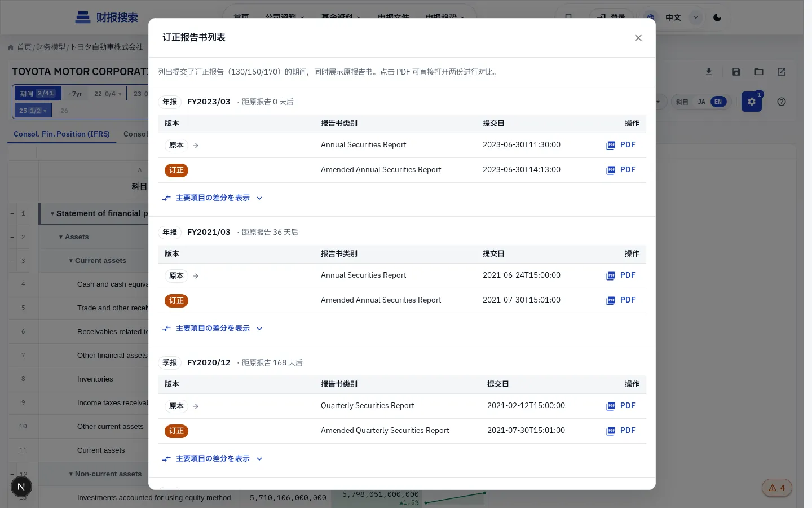Switch 科目 language to EN
The width and height of the screenshot is (812, 508).
tap(718, 102)
